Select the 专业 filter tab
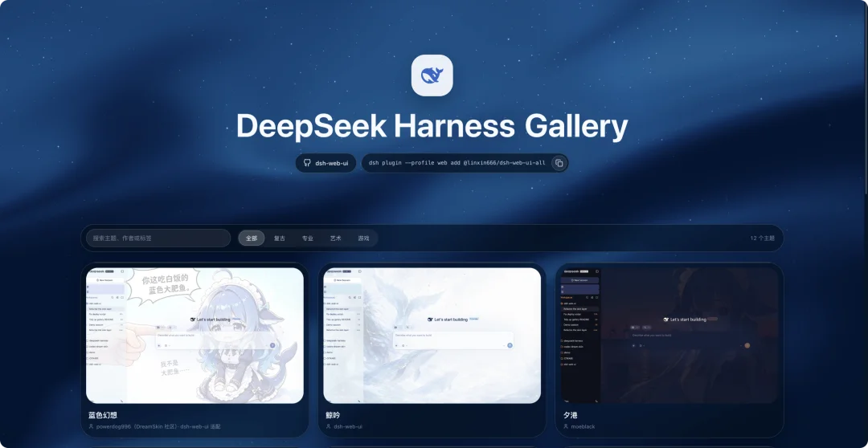868x448 pixels. coord(308,238)
